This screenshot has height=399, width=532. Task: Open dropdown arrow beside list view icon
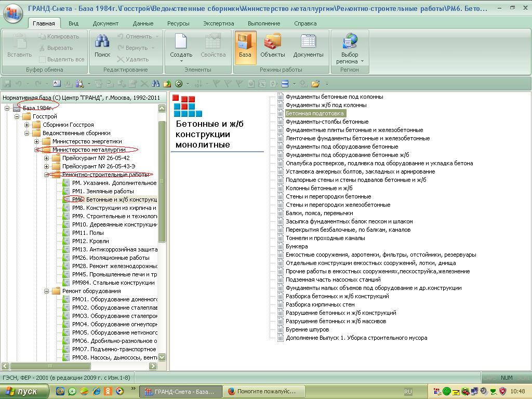[x=294, y=84]
